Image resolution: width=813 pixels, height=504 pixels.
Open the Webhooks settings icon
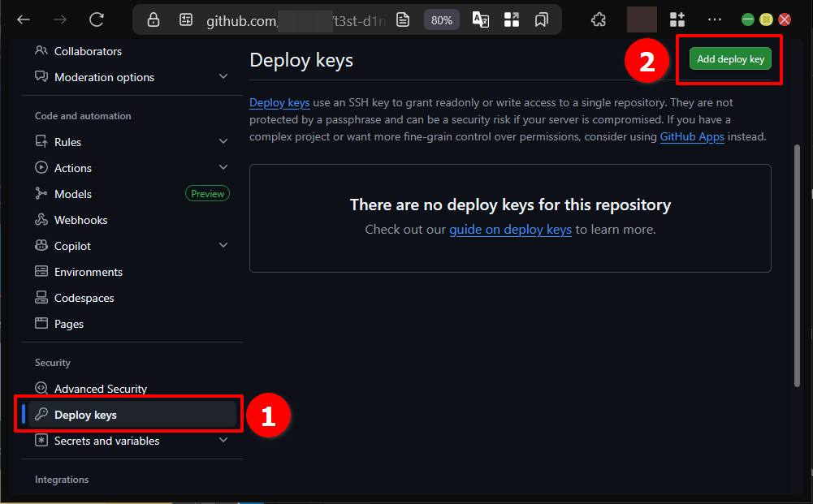[x=41, y=220]
